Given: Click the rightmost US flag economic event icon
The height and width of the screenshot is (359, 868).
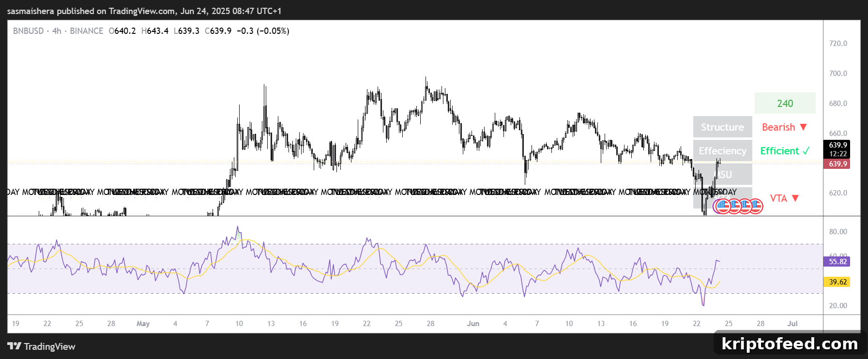Looking at the screenshot, I should [x=756, y=207].
